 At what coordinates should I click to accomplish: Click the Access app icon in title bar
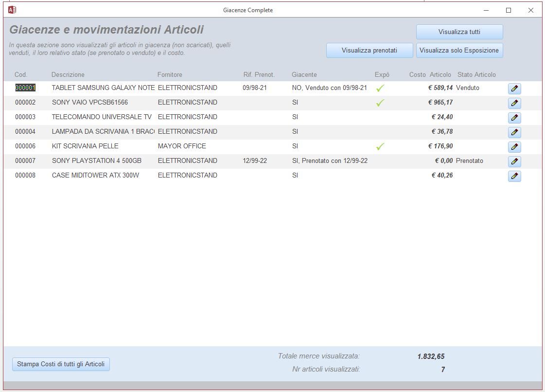[12, 10]
